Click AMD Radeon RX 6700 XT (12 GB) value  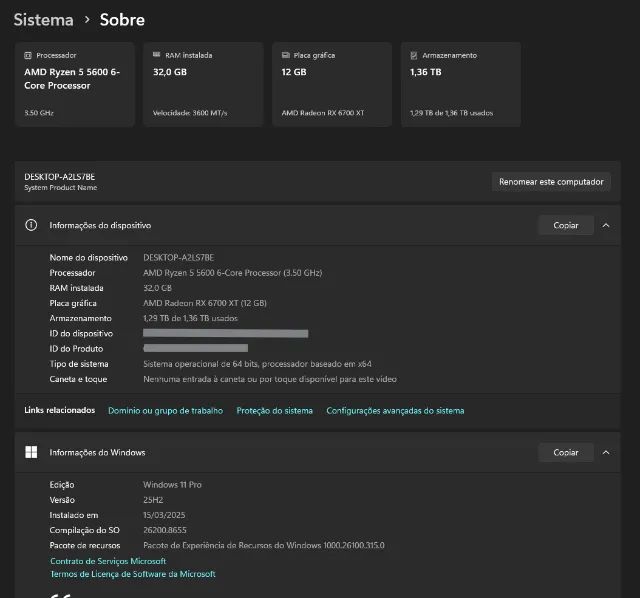[x=205, y=303]
